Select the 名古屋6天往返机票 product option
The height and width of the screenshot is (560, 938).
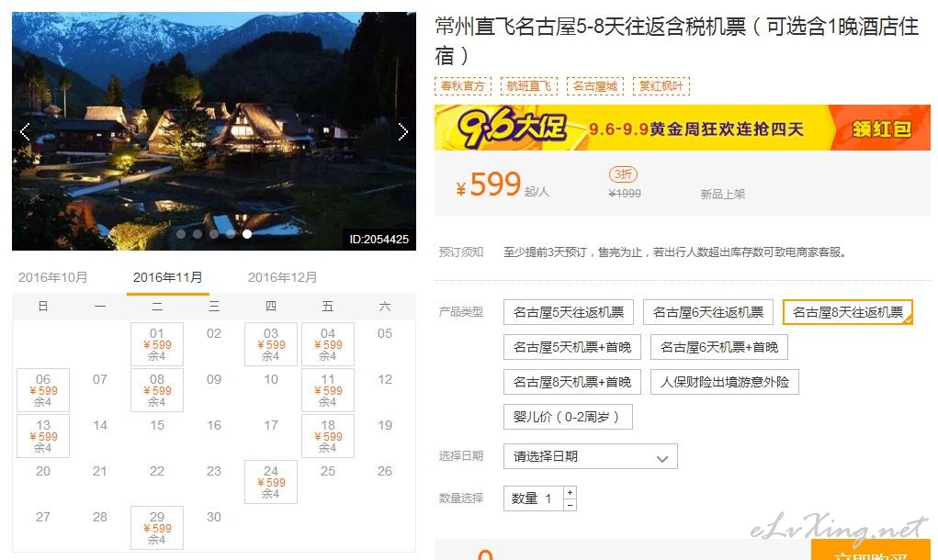coord(708,312)
